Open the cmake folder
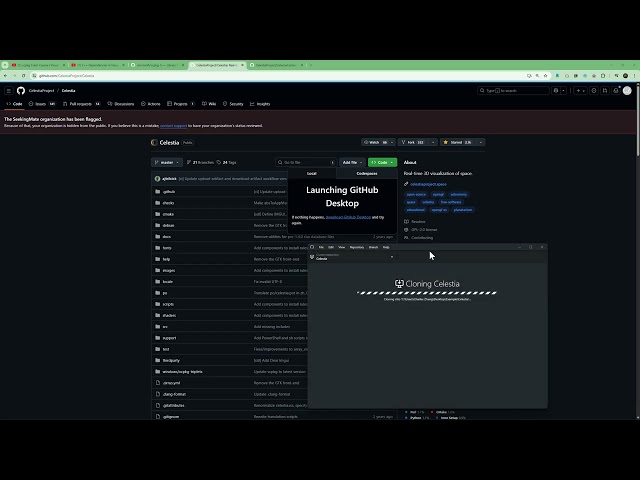The image size is (640, 480). click(x=168, y=214)
